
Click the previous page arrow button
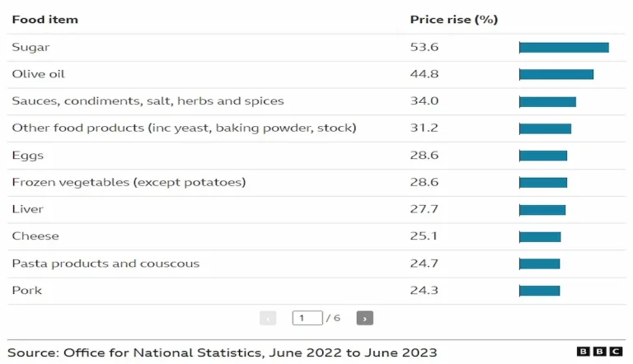point(268,318)
